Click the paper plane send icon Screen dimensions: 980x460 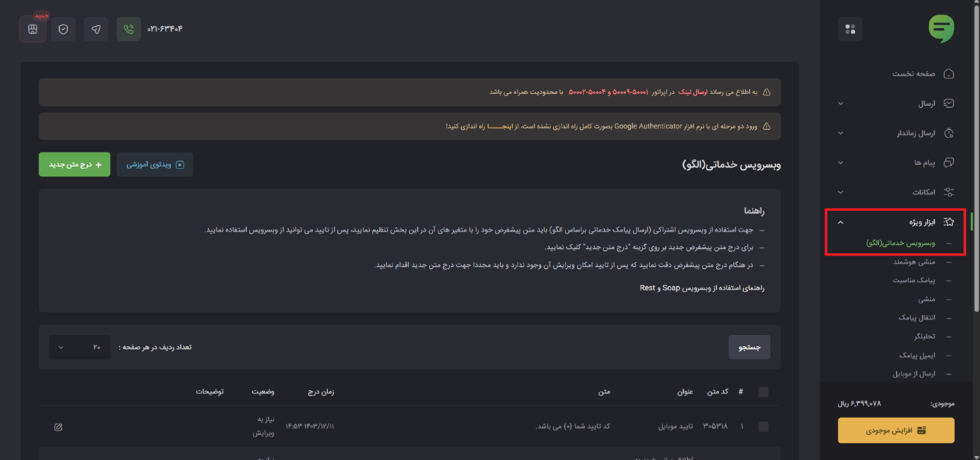pos(96,29)
